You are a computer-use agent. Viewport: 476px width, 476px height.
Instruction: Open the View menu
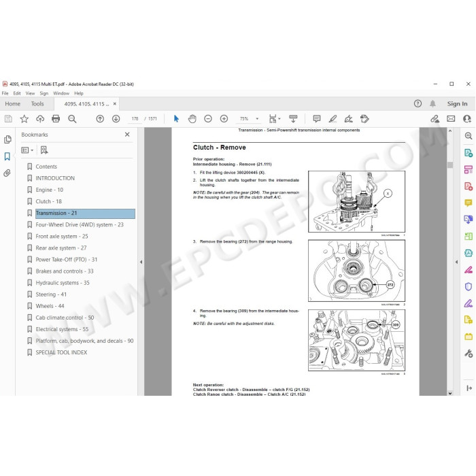pyautogui.click(x=30, y=93)
